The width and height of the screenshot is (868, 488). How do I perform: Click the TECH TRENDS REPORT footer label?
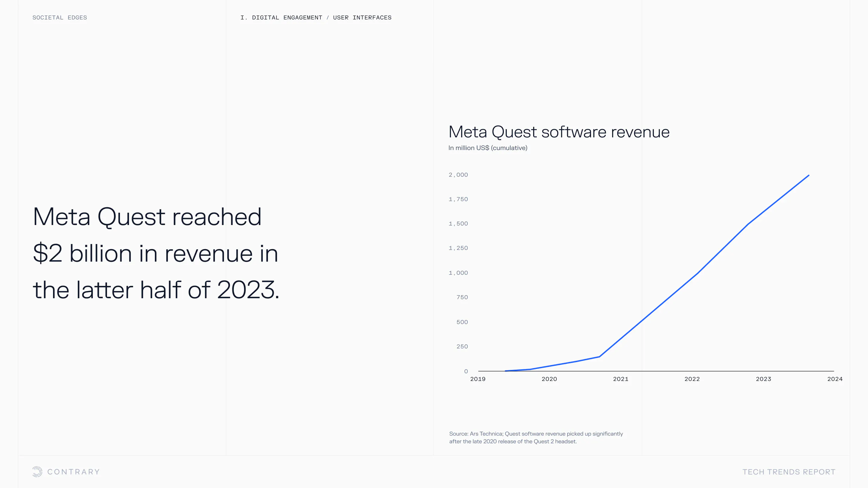789,472
